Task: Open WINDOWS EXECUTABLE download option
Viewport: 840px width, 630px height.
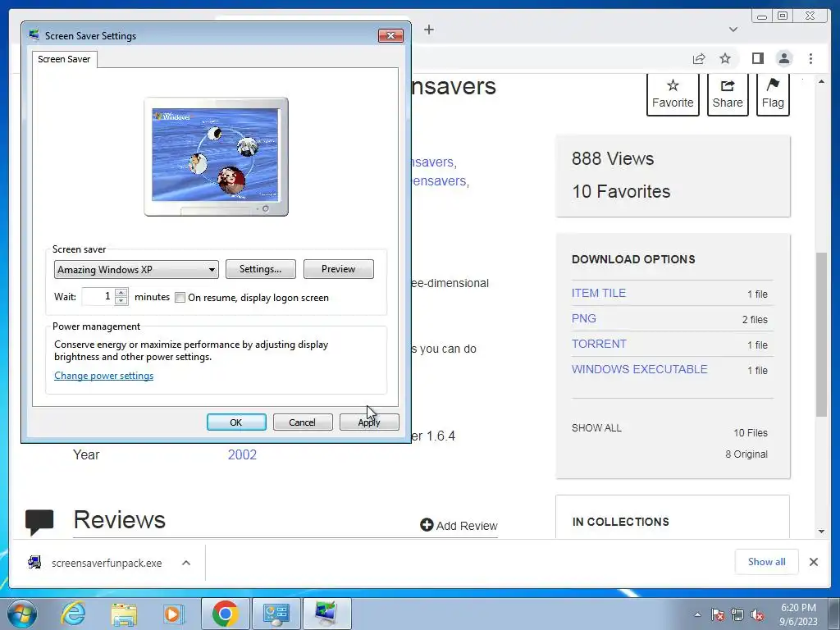Action: pos(640,369)
